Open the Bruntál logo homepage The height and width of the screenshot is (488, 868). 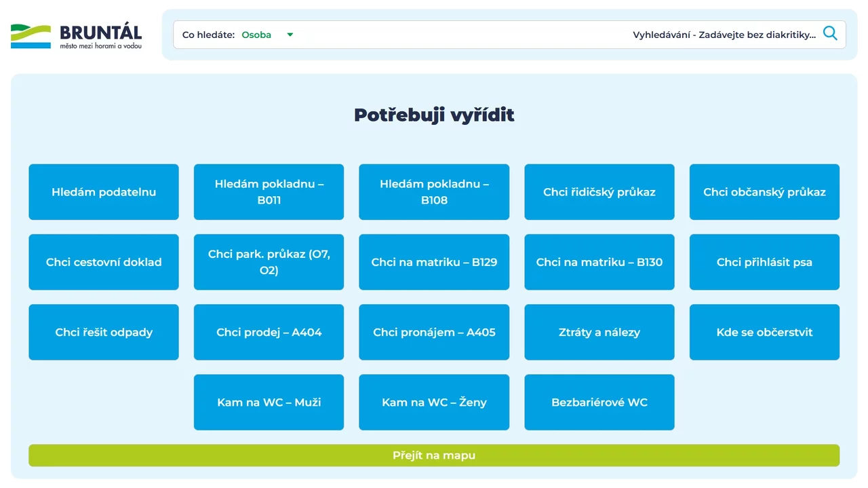point(76,37)
